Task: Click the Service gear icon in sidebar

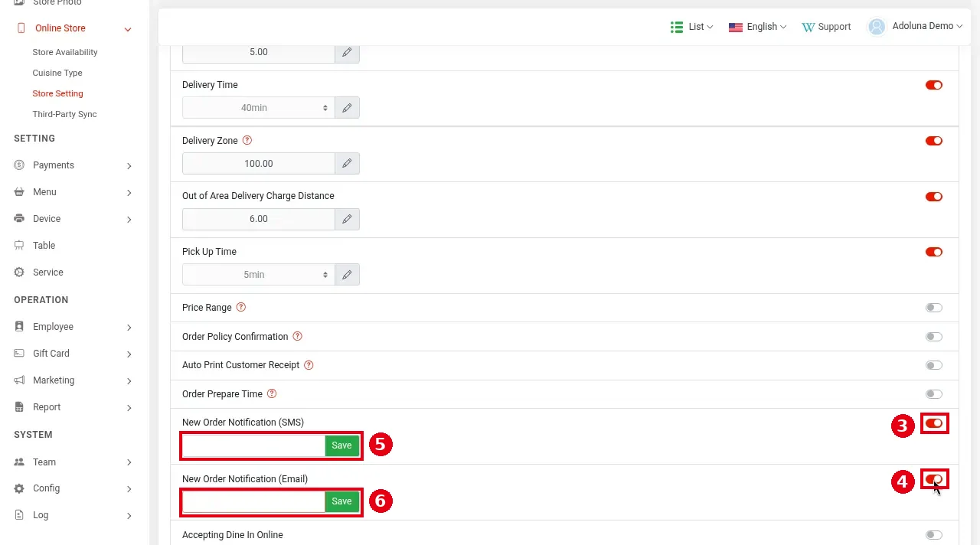Action: pyautogui.click(x=19, y=272)
